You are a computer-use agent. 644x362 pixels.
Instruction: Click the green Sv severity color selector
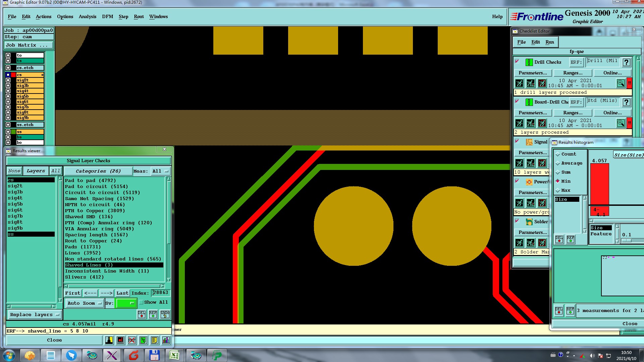(125, 303)
